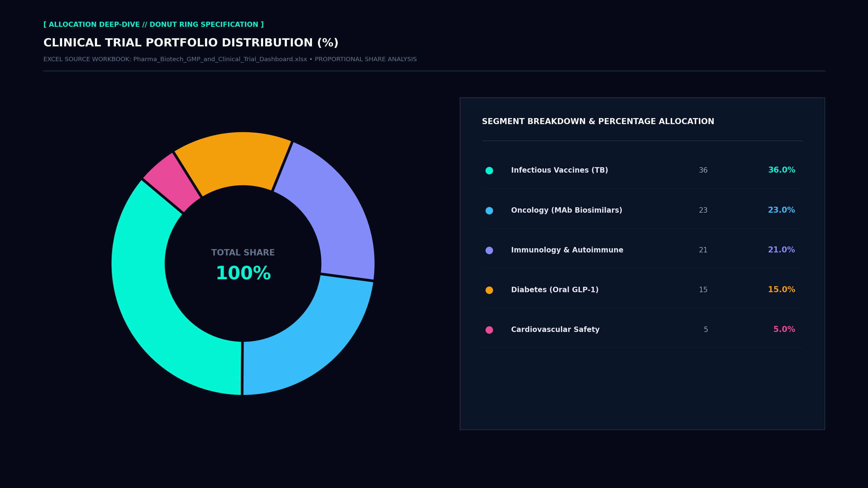Click the blue legend dot for Oncology

click(489, 211)
